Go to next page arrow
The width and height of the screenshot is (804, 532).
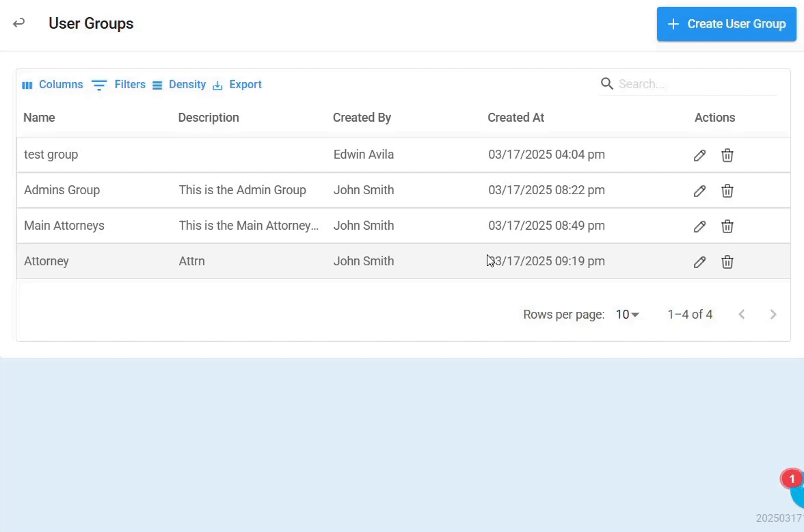773,315
